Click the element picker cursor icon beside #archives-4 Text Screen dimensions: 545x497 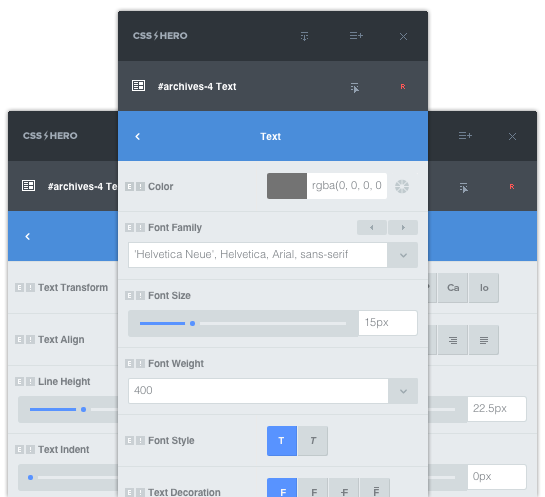coord(355,88)
